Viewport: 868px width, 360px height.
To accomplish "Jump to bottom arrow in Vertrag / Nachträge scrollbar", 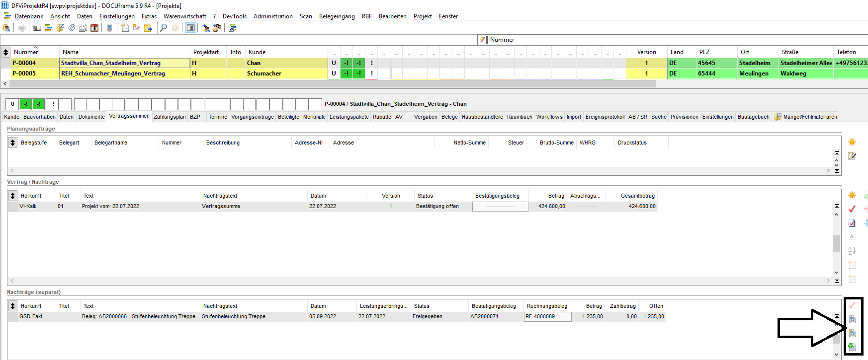I will point(837,281).
